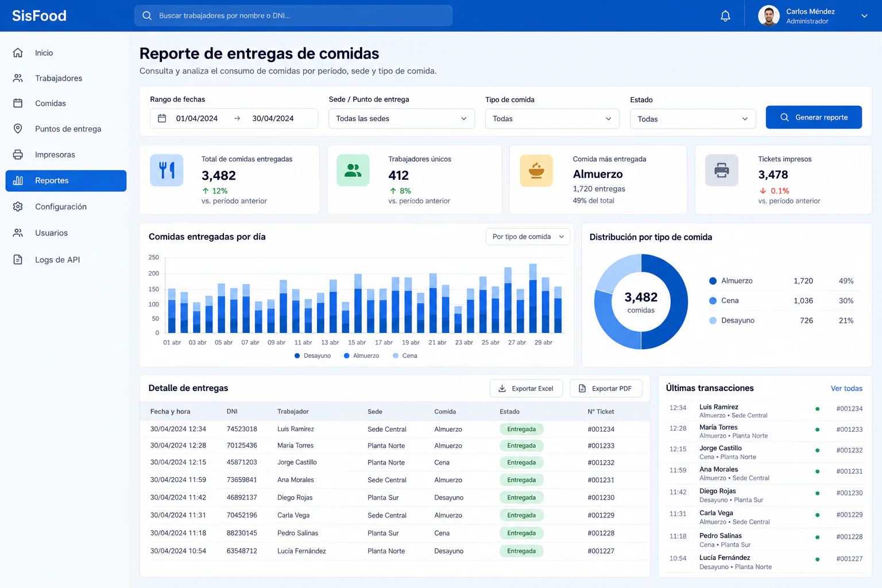The height and width of the screenshot is (588, 882).
Task: Click the Impresoras printer icon in sidebar
Action: pyautogui.click(x=18, y=154)
